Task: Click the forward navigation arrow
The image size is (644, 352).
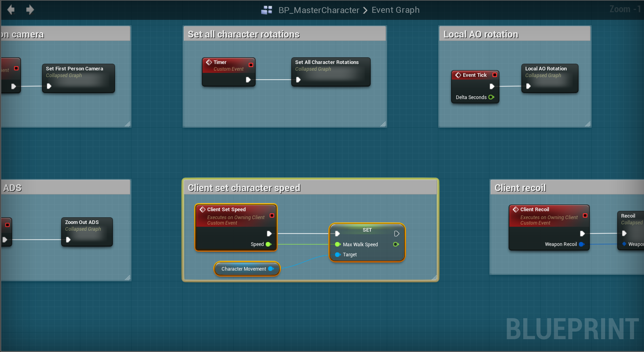Action: (x=30, y=10)
